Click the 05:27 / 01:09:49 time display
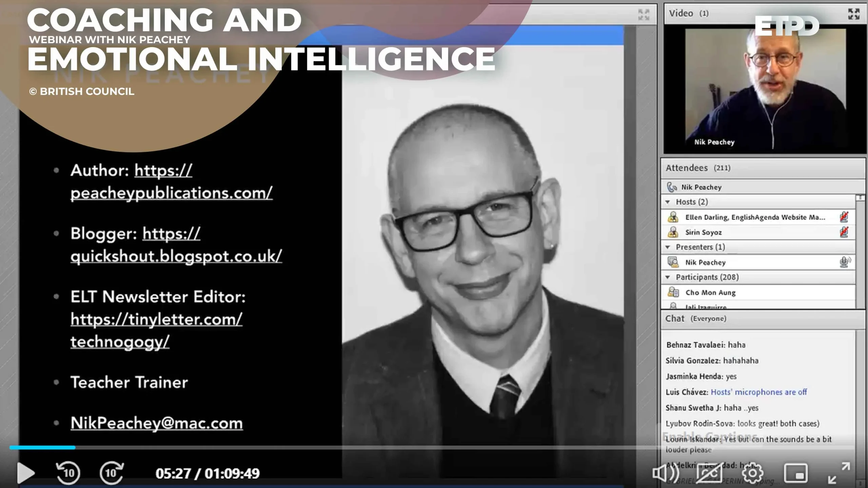The image size is (868, 488). pyautogui.click(x=208, y=473)
